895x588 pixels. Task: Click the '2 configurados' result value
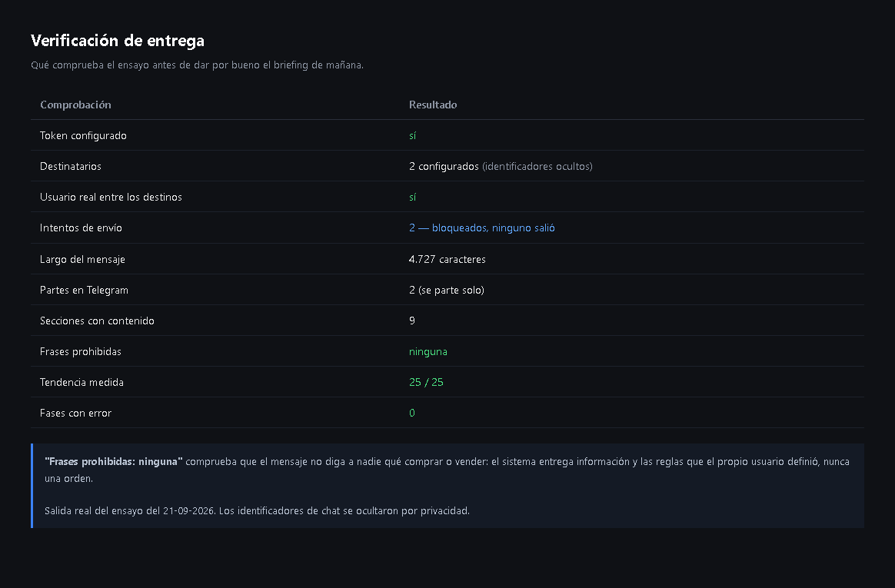(444, 167)
